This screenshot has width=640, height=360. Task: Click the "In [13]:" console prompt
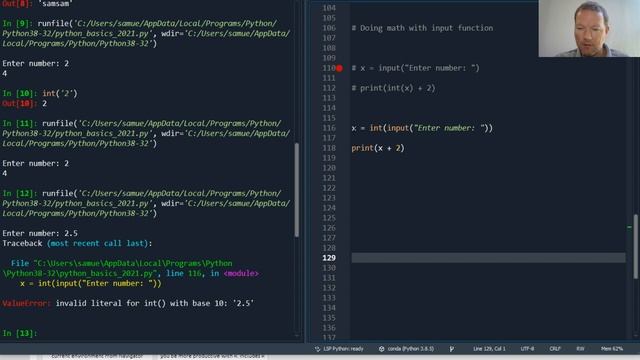(x=20, y=333)
